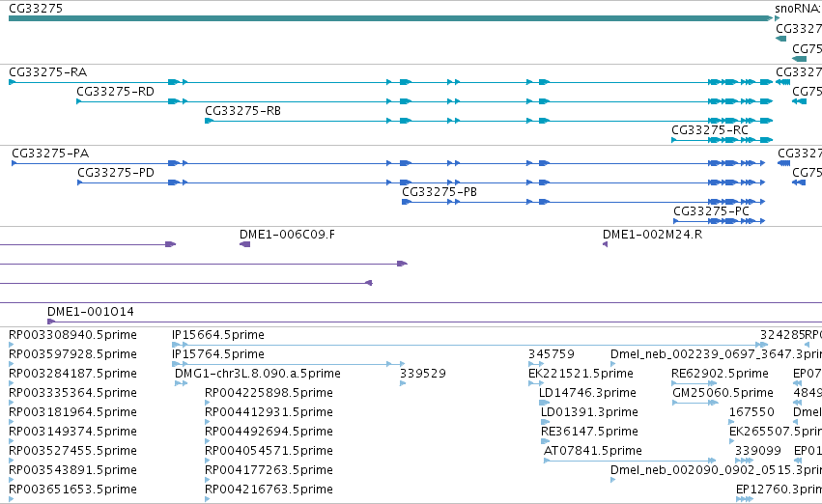Select EST RP003181964.5prime
Viewport: 822px width, 504px height.
tap(72, 412)
